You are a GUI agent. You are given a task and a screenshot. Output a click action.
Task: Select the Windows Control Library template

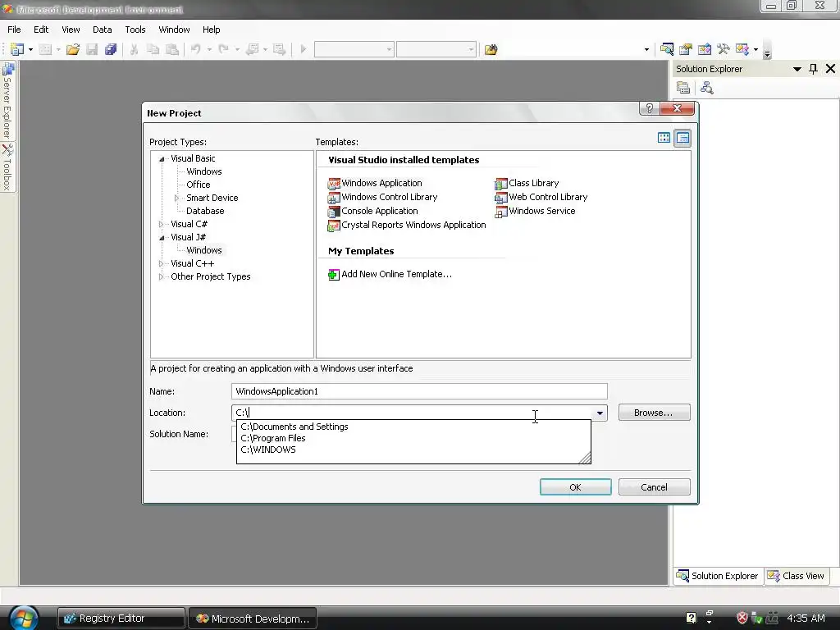pyautogui.click(x=382, y=197)
